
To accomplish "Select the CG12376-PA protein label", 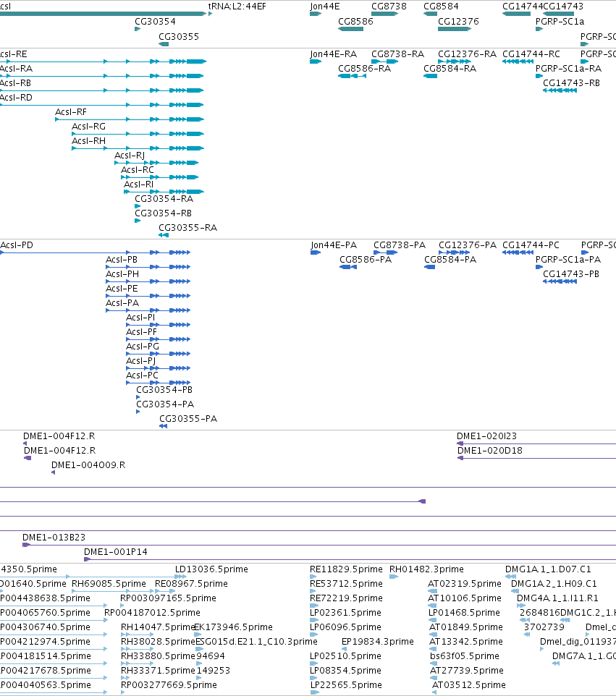I will tap(467, 245).
